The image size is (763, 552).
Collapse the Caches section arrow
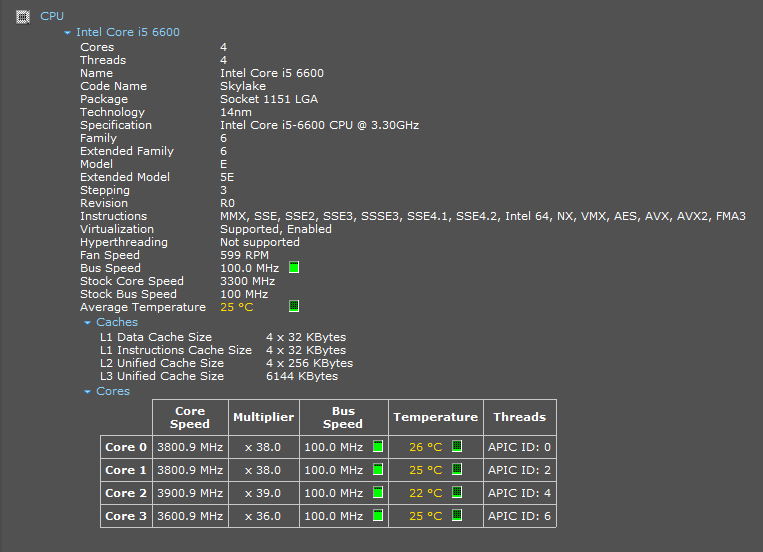(x=88, y=323)
